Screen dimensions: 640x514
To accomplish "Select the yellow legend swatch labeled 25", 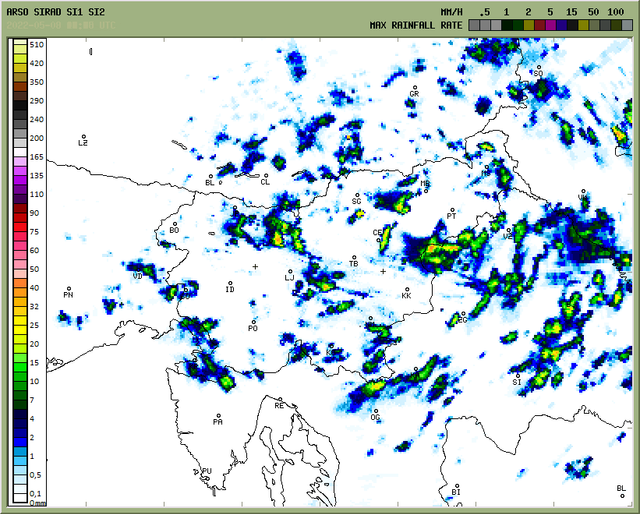I will click(20, 330).
